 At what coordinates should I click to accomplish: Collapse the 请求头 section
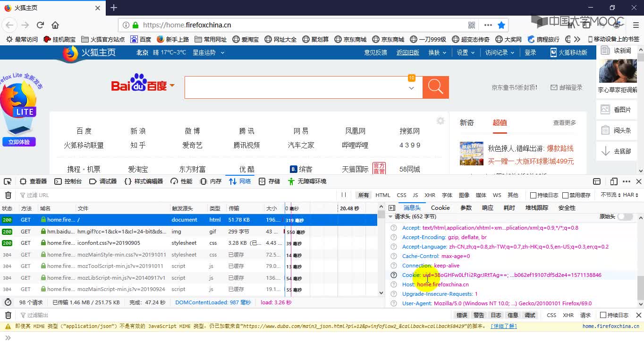(x=390, y=216)
